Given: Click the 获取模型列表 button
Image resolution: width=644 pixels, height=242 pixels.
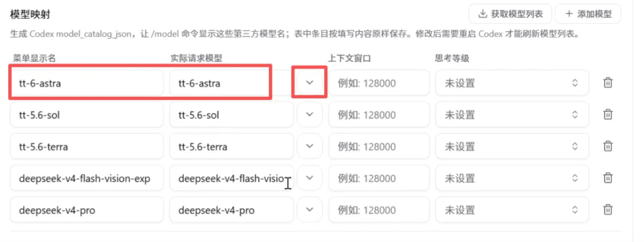Looking at the screenshot, I should pos(510,14).
